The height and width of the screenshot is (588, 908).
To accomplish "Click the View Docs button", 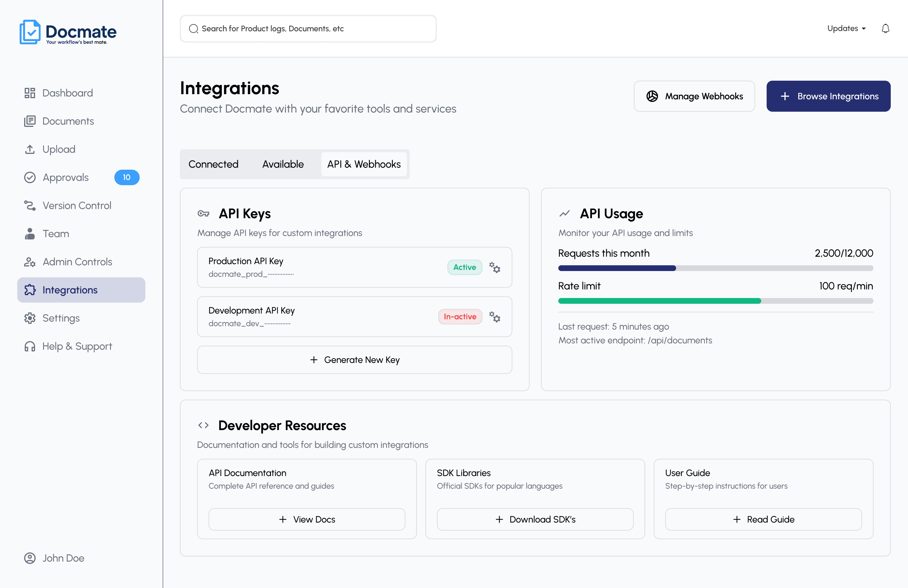I will pyautogui.click(x=307, y=519).
